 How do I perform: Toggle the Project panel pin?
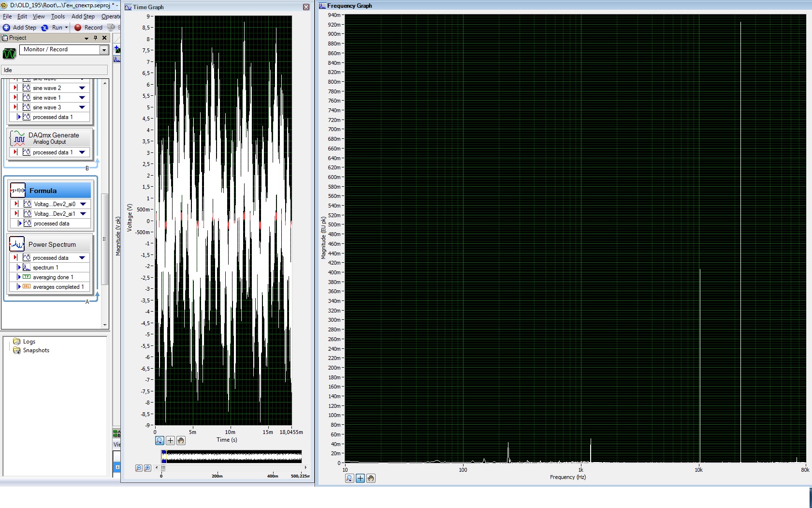point(95,38)
